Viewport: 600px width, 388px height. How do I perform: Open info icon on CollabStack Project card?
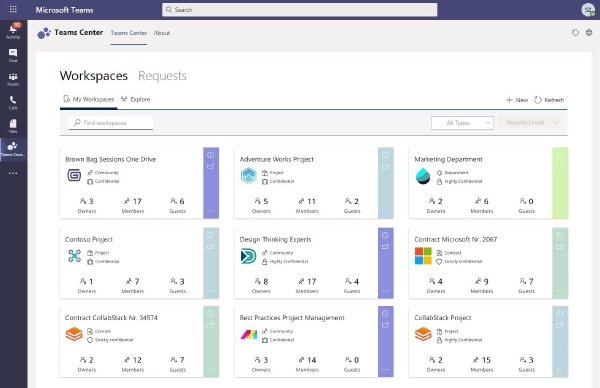click(560, 313)
